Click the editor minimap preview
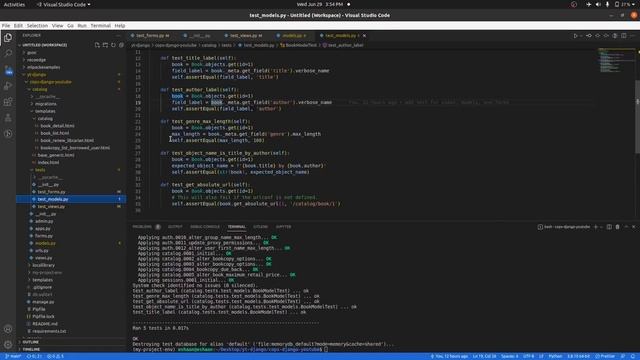The height and width of the screenshot is (360, 640). [616, 60]
